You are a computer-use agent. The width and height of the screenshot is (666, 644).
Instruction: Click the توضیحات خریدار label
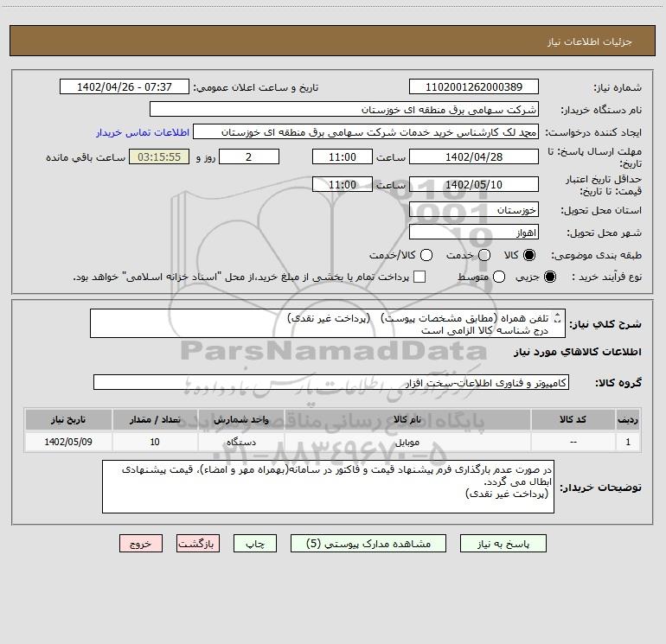600,488
